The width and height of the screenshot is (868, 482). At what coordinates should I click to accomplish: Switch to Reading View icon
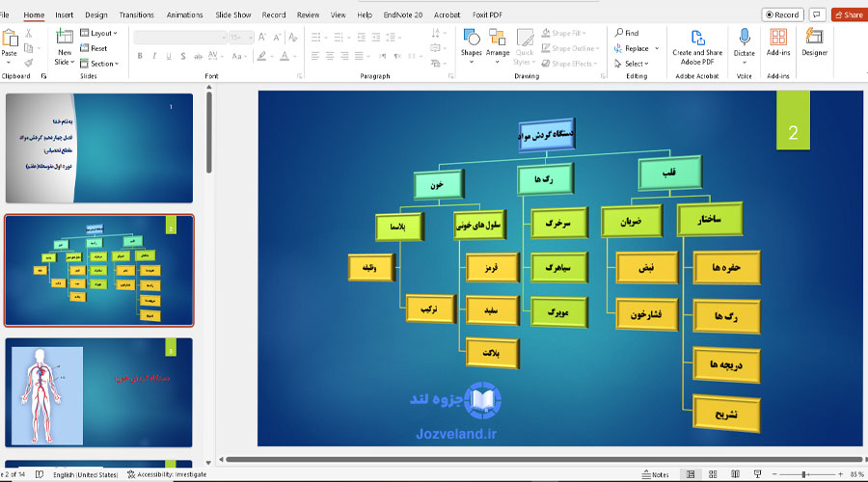(x=735, y=474)
